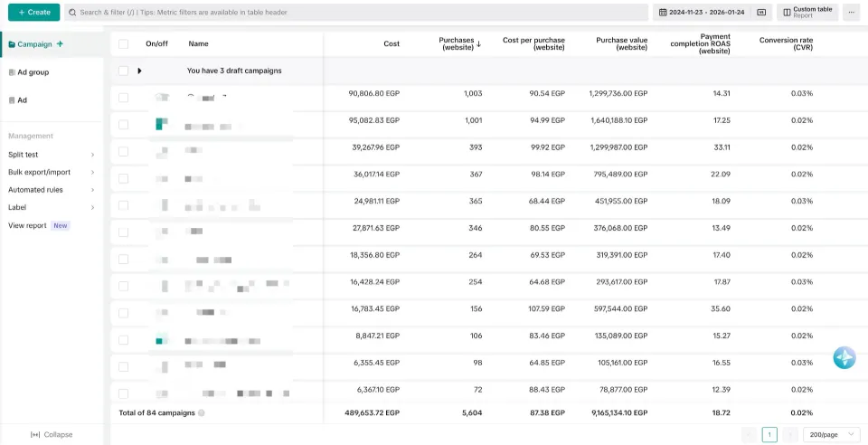
Task: Click the Purchases column sort arrow
Action: tap(478, 43)
